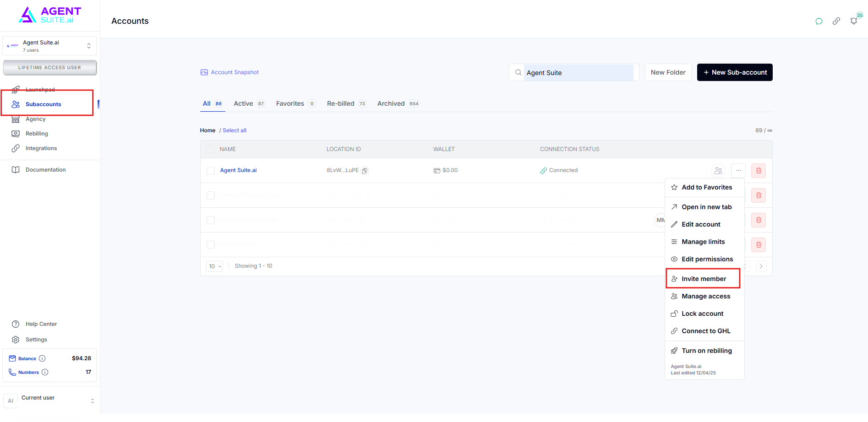Open Manage access menu entry
The width and height of the screenshot is (868, 422).
[x=704, y=296]
